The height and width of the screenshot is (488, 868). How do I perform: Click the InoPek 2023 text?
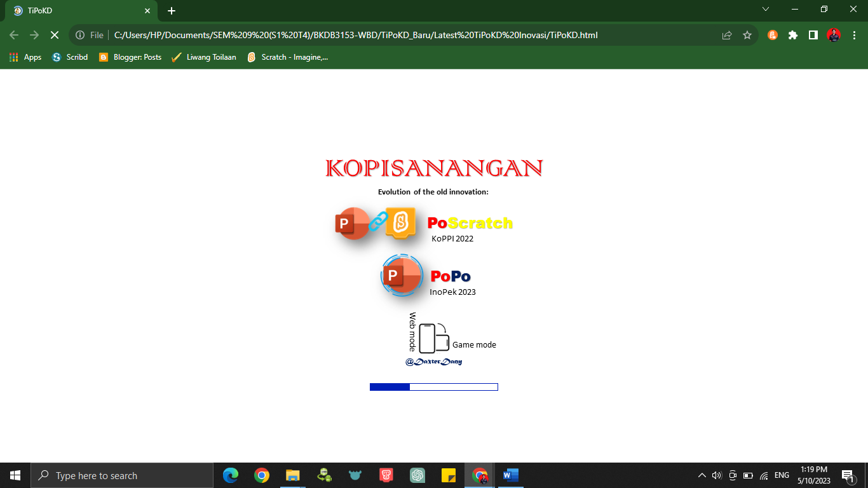click(452, 292)
